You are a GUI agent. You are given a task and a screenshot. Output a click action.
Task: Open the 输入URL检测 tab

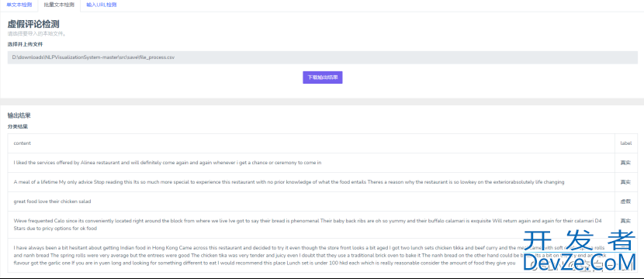point(101,5)
